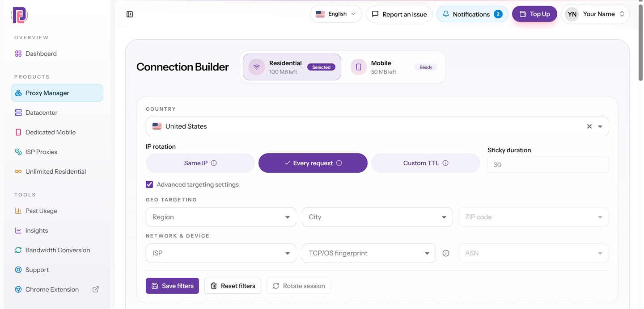The width and height of the screenshot is (644, 309).
Task: Click the info icon next to Custom TTL
Action: [445, 163]
